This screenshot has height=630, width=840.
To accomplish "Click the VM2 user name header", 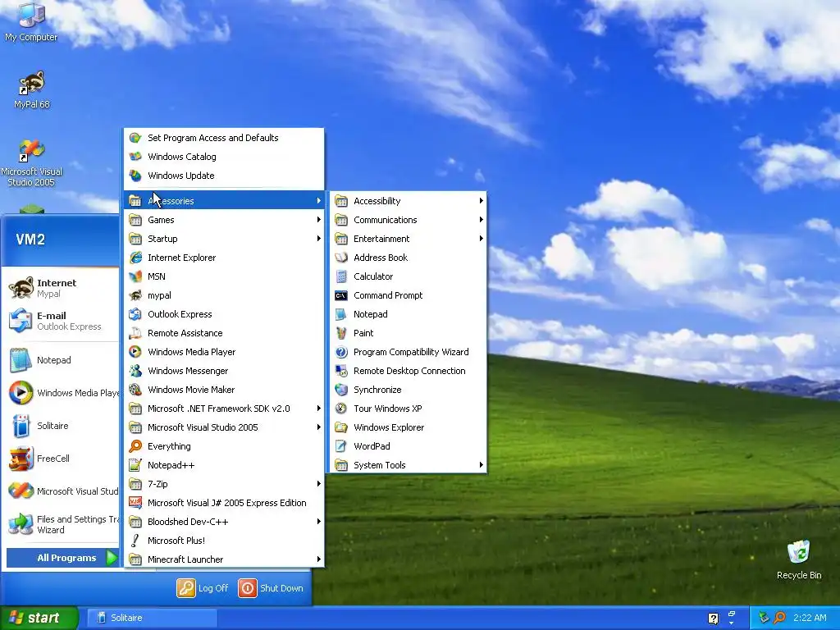I will tap(30, 240).
